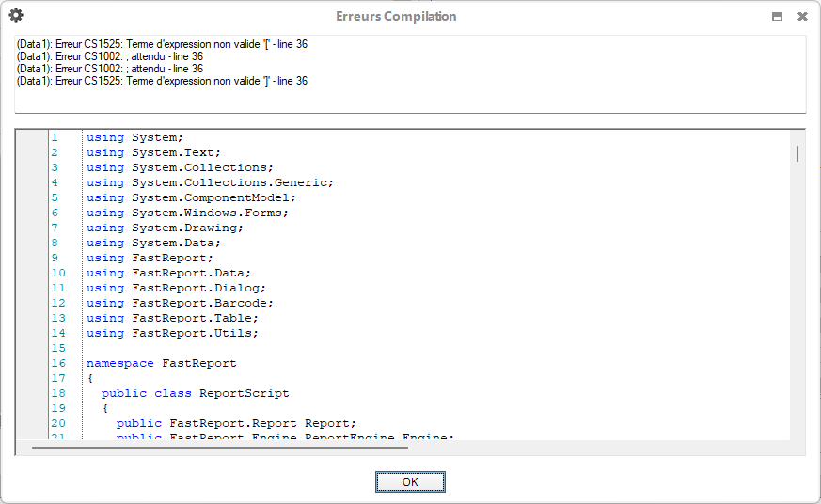Screen dimensions: 821x504
Task: Click the 'public class ReportScript' line
Action: pos(195,393)
